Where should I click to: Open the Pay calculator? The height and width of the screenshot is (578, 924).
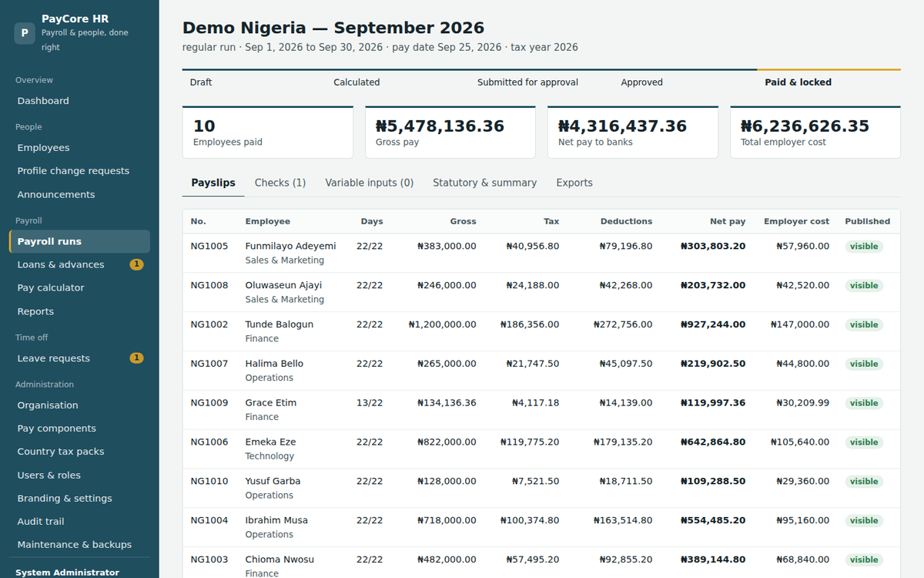pos(79,287)
